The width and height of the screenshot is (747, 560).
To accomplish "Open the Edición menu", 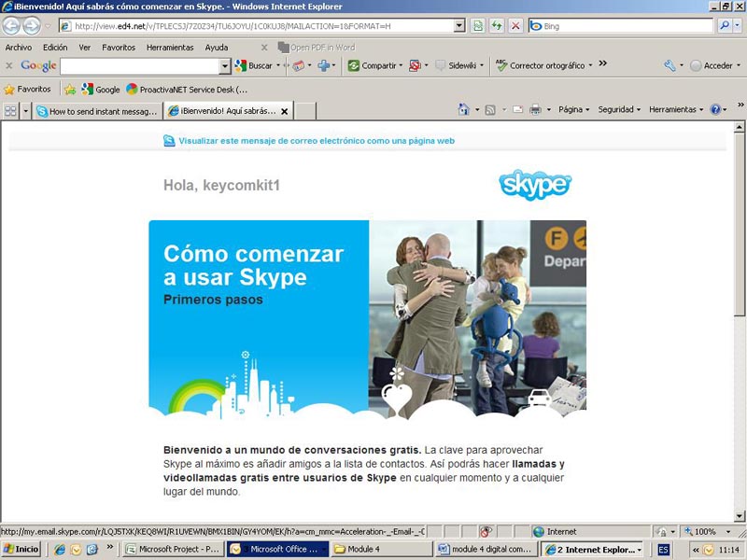I will pos(55,48).
